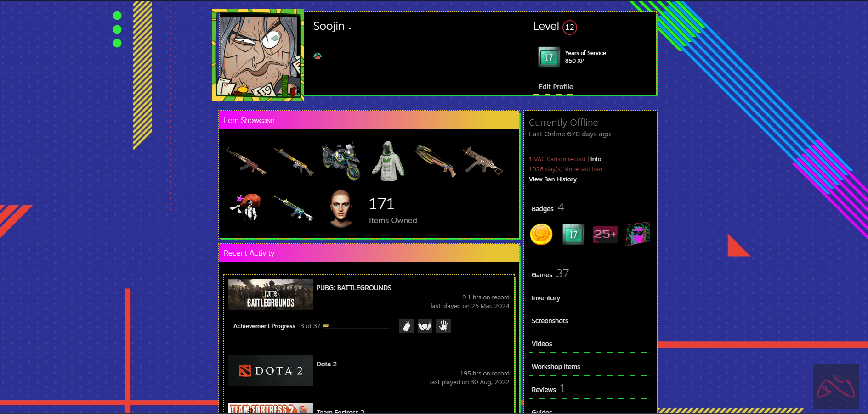The width and height of the screenshot is (868, 414).
Task: Click the Edit Profile button
Action: tap(556, 87)
